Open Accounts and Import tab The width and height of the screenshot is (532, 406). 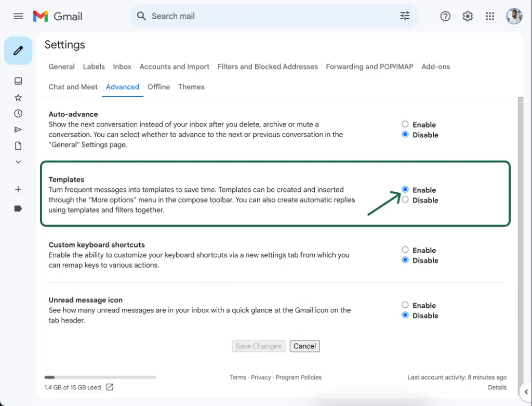click(x=175, y=67)
